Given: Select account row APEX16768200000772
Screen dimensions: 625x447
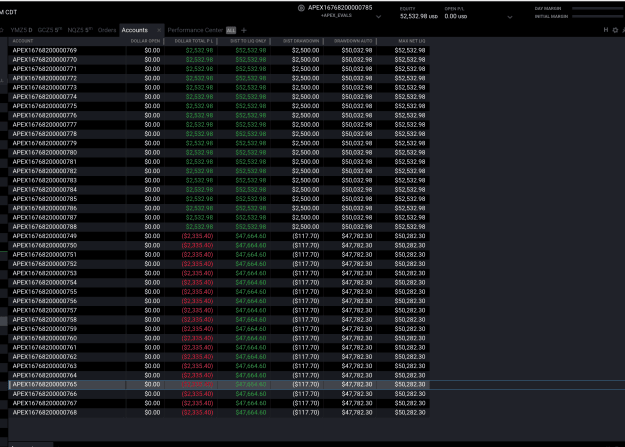Looking at the screenshot, I should coord(219,79).
